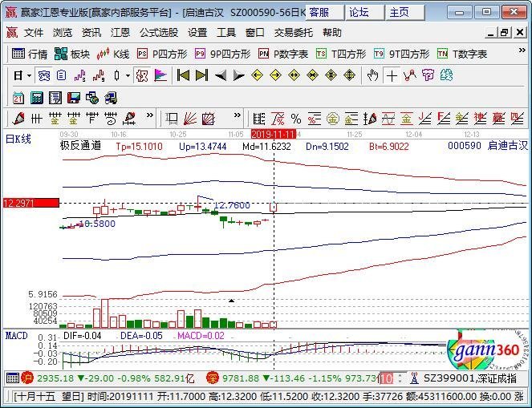This screenshot has height=408, width=532.
Task: Click the 客服 button in title bar
Action: coord(319,12)
